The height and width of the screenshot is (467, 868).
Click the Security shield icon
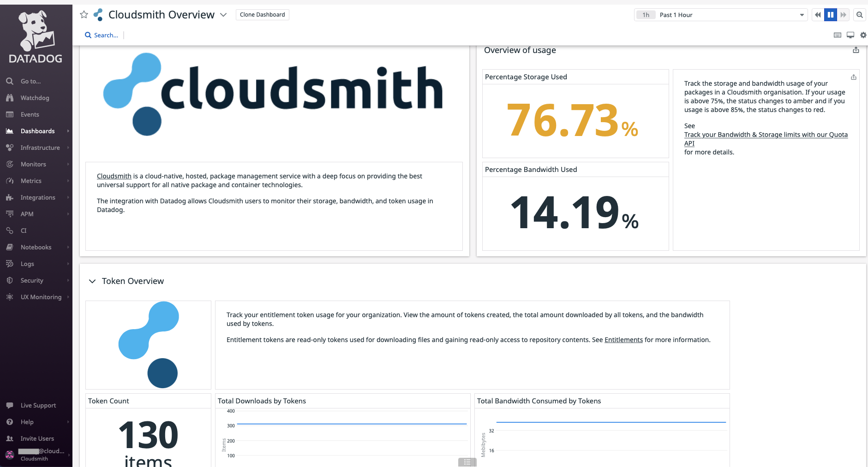pos(10,280)
